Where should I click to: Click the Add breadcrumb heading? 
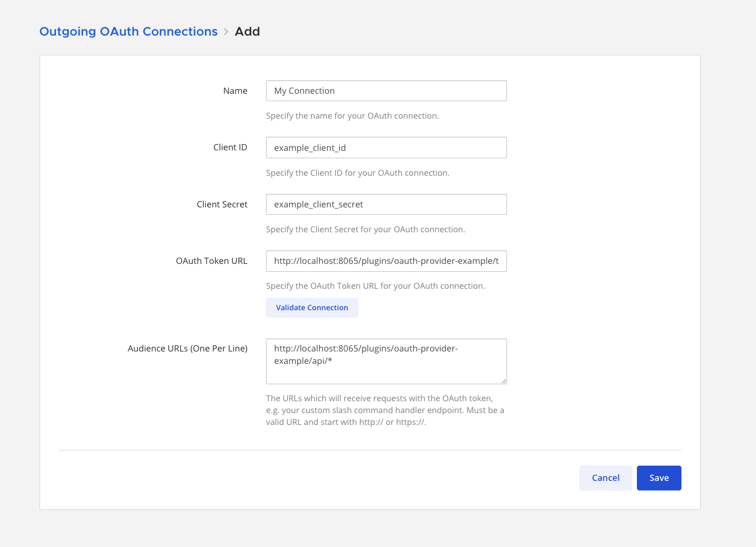(247, 32)
